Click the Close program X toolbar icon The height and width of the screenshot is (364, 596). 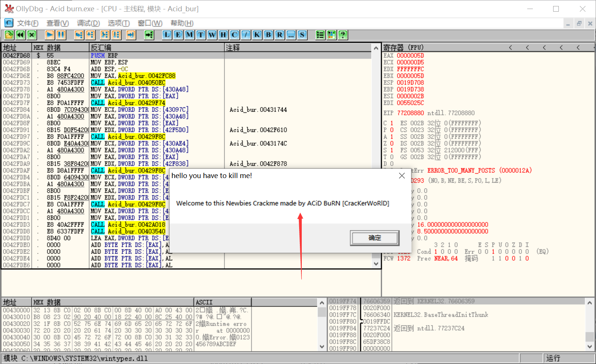coord(32,35)
